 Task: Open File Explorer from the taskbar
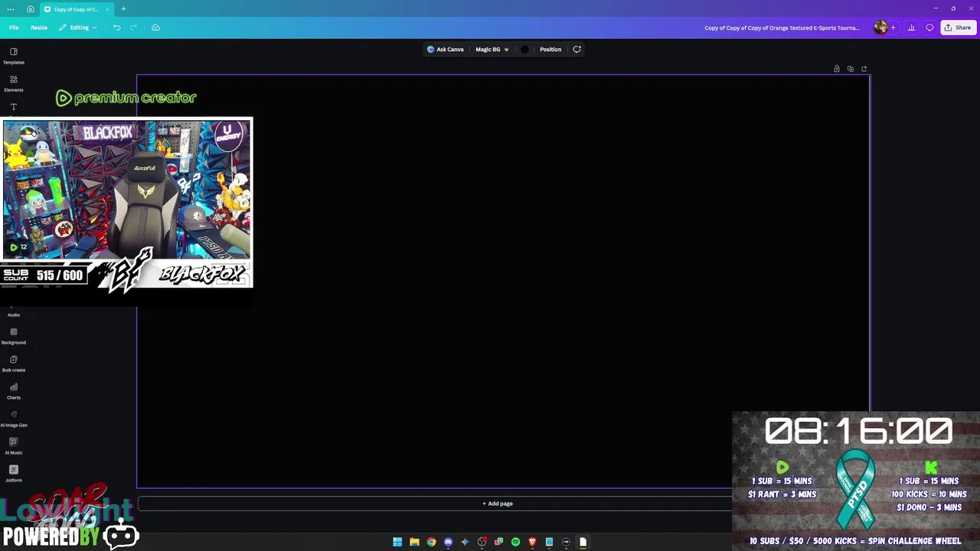click(414, 542)
